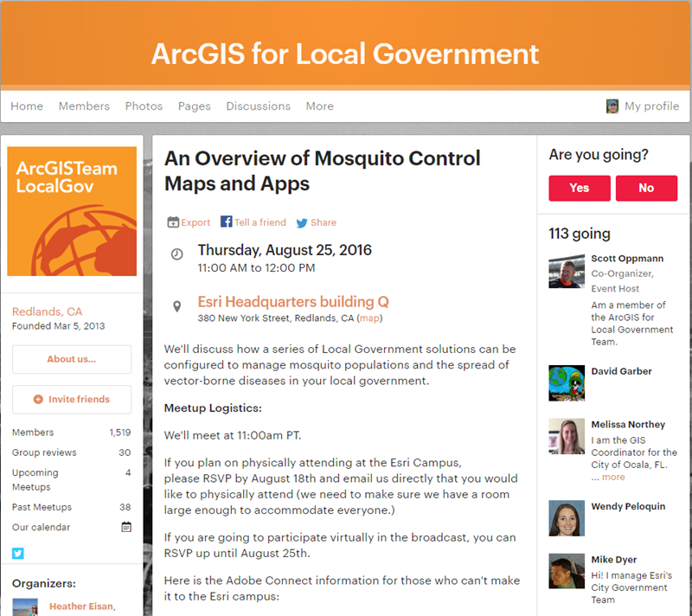Image resolution: width=692 pixels, height=616 pixels.
Task: Click David Garber's avatar image
Action: 567,383
